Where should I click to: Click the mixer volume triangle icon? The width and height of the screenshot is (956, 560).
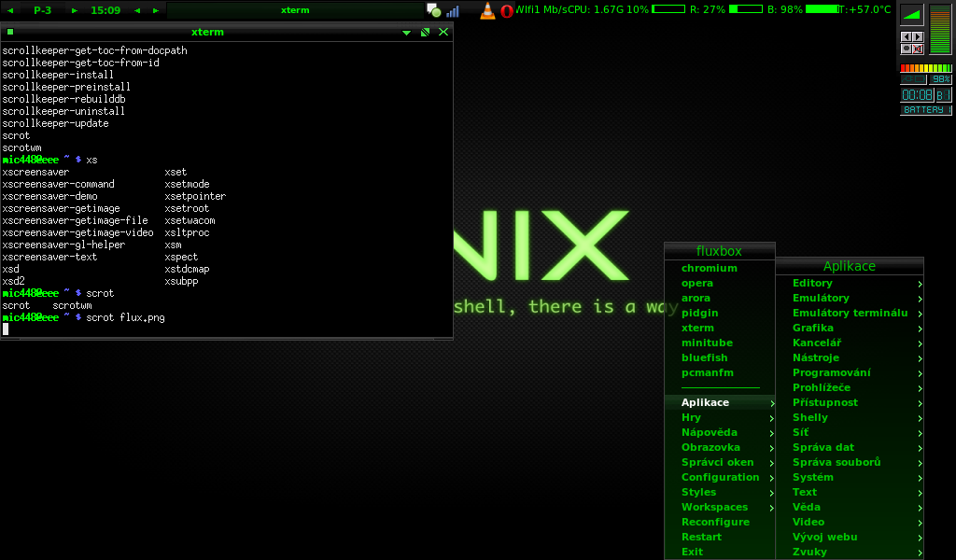[x=911, y=15]
